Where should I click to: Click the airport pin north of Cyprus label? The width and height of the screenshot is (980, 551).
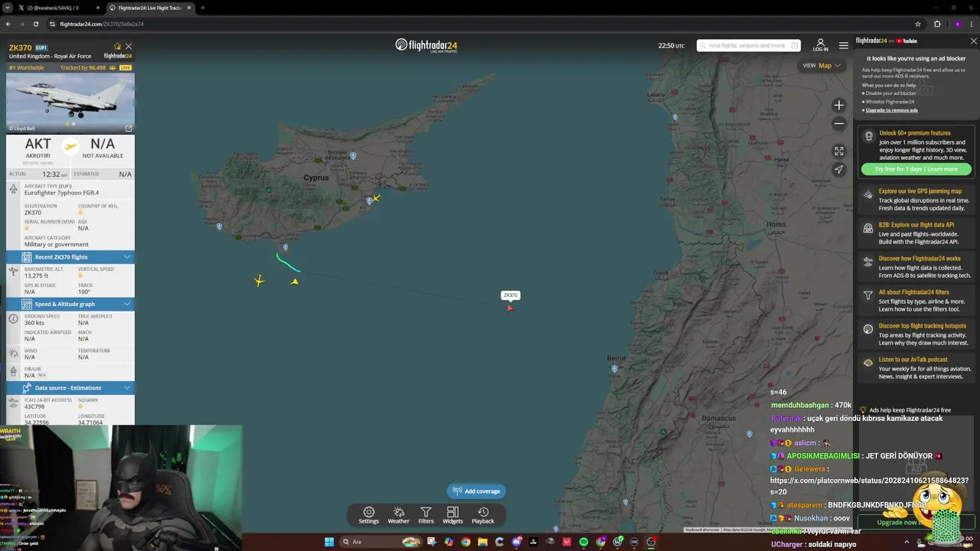pos(353,155)
